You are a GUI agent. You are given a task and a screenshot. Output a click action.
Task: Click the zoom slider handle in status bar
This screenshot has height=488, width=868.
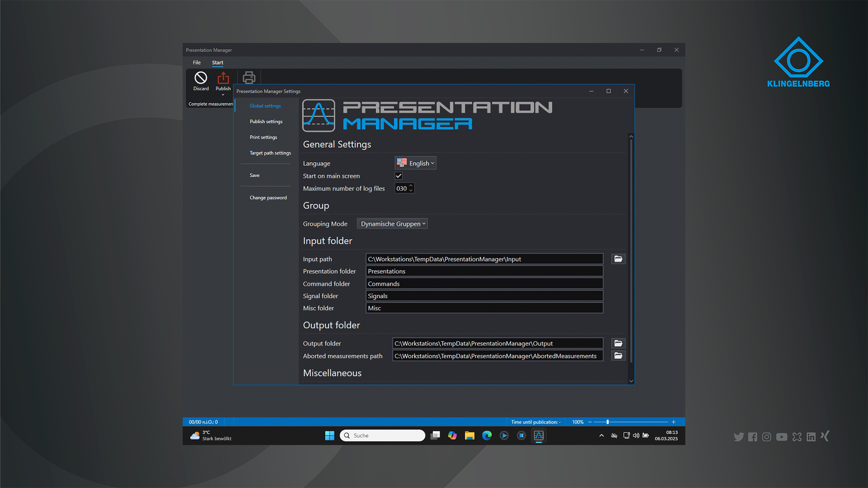point(608,422)
